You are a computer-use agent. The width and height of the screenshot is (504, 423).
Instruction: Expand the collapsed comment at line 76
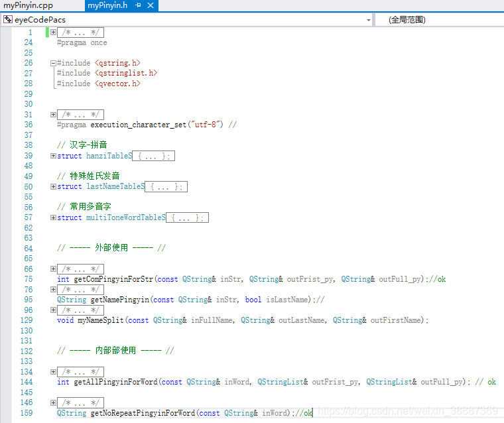(53, 290)
